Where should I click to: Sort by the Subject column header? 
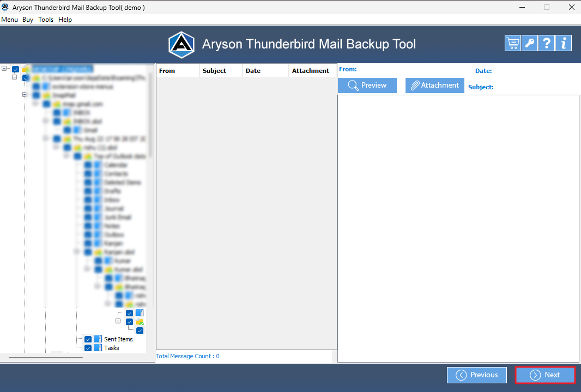pyautogui.click(x=221, y=71)
